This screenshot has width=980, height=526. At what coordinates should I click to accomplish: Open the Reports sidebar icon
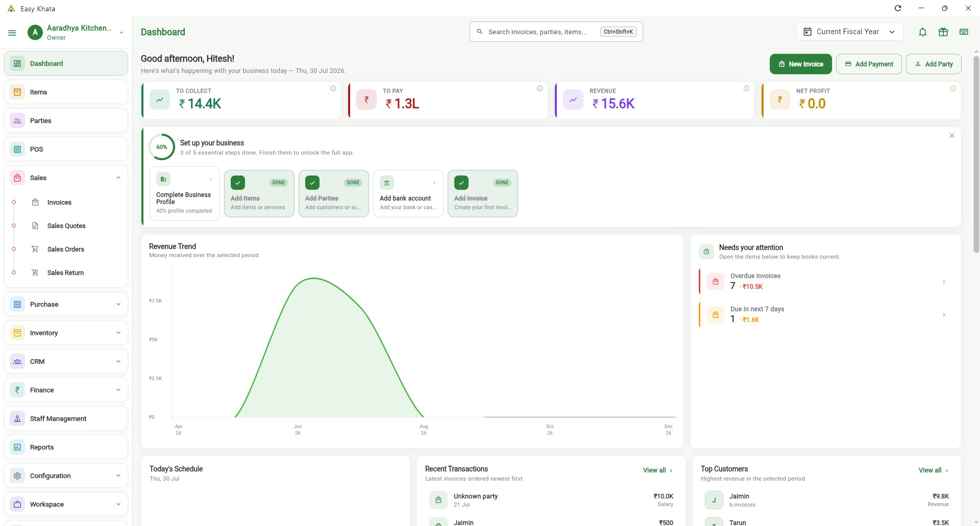pos(17,447)
